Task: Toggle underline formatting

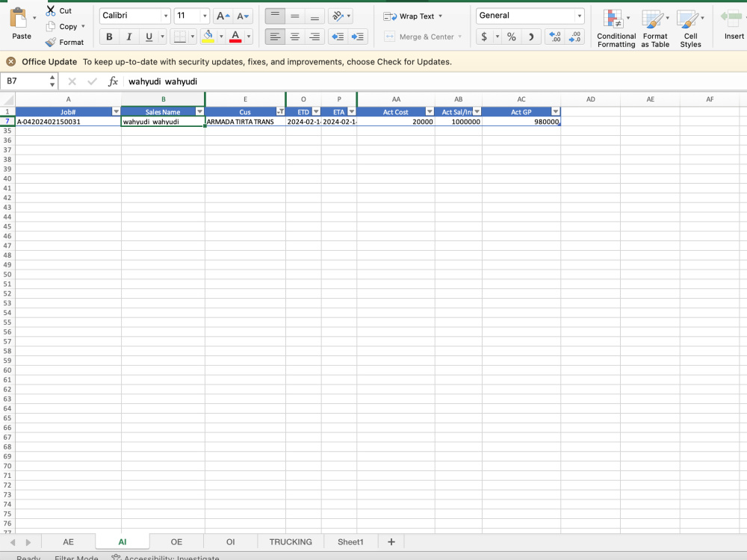Action: tap(149, 37)
